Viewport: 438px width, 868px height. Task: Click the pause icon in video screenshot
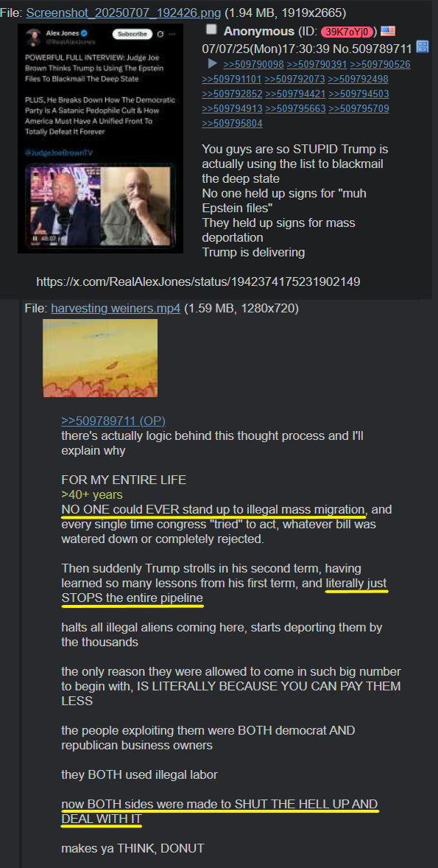coord(35,239)
